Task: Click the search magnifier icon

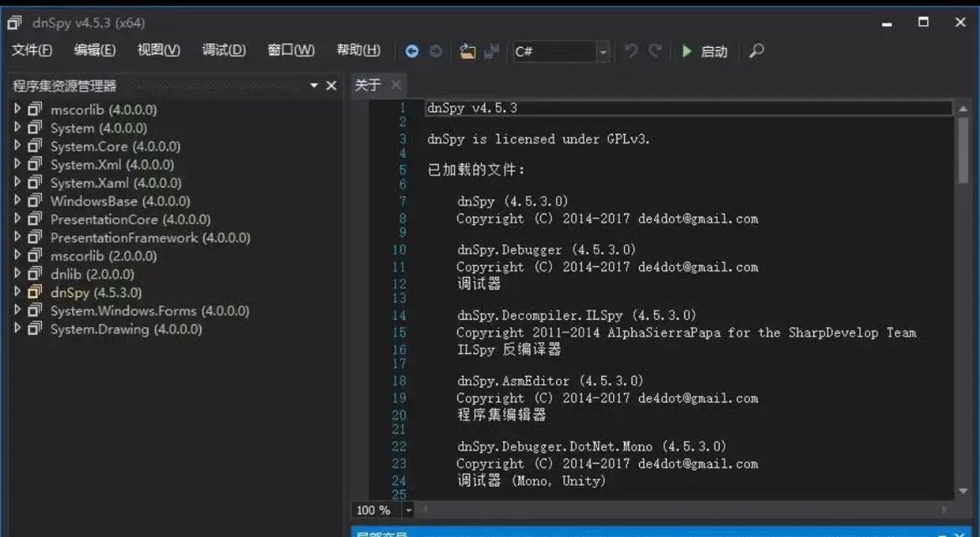Action: coord(757,50)
